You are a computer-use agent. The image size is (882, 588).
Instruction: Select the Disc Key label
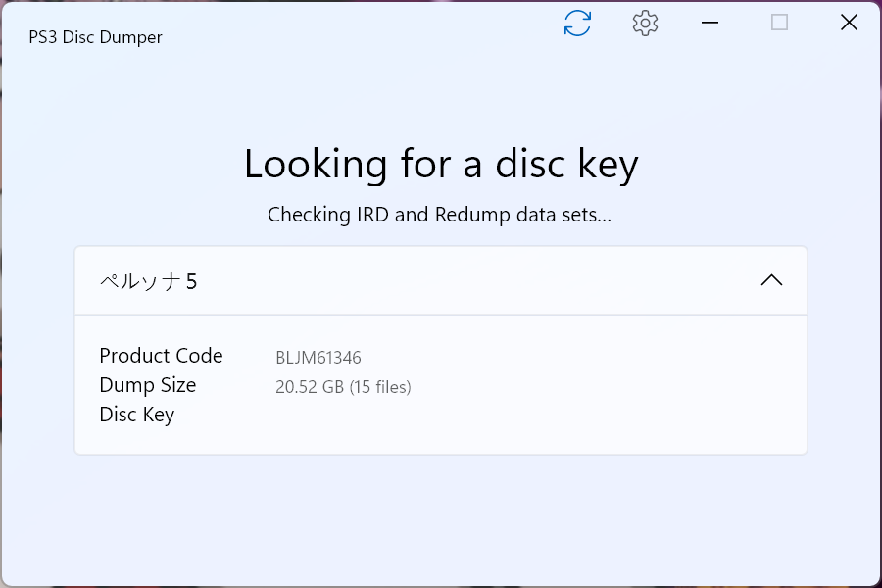[x=136, y=415]
